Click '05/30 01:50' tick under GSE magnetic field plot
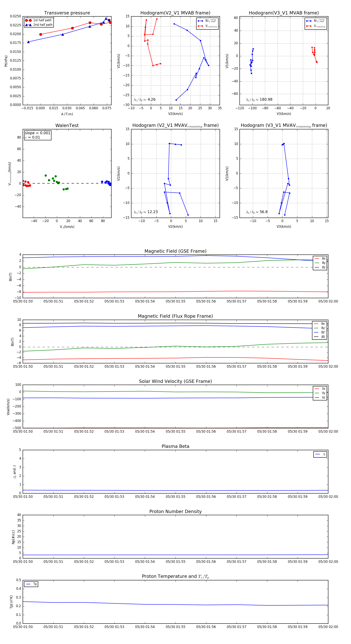 coord(23,302)
